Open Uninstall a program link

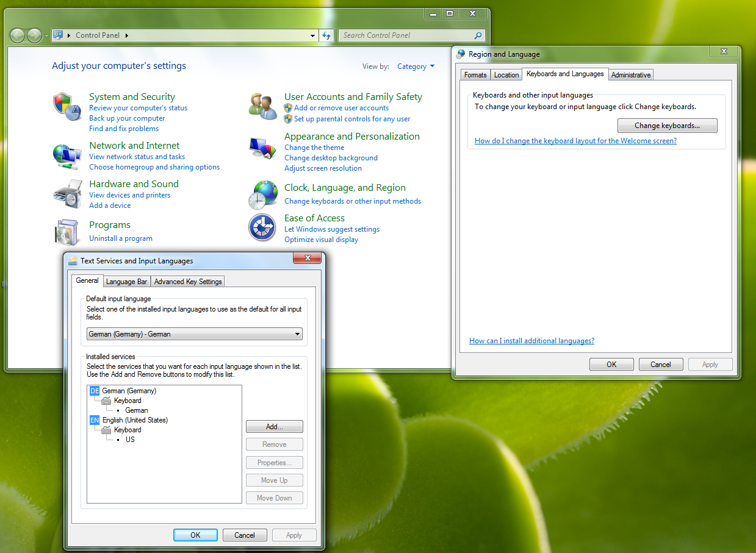point(121,238)
